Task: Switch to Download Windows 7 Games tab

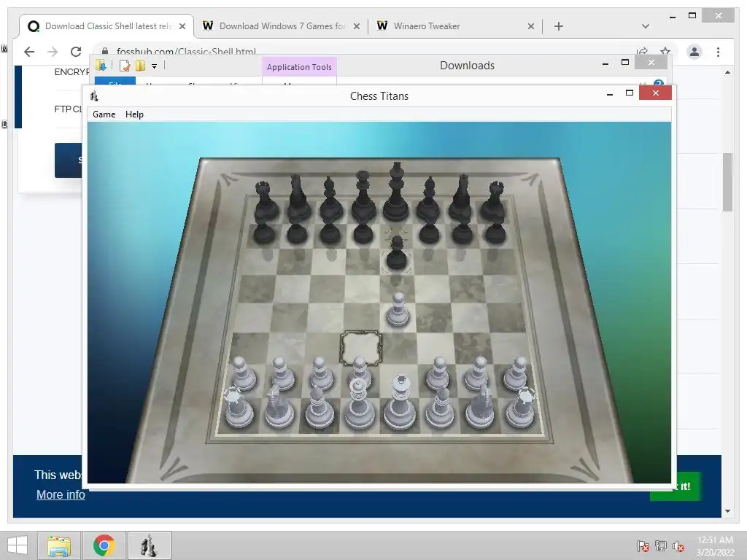Action: coord(281,26)
